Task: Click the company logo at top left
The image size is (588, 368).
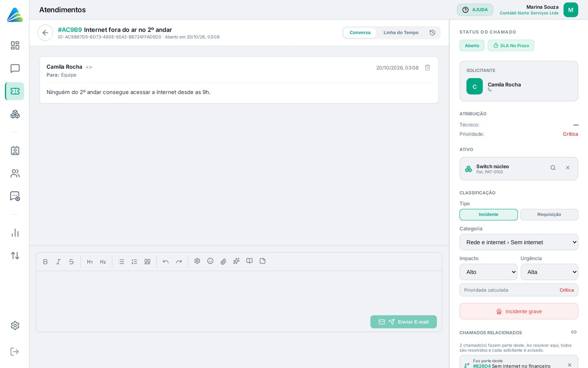Action: click(15, 15)
